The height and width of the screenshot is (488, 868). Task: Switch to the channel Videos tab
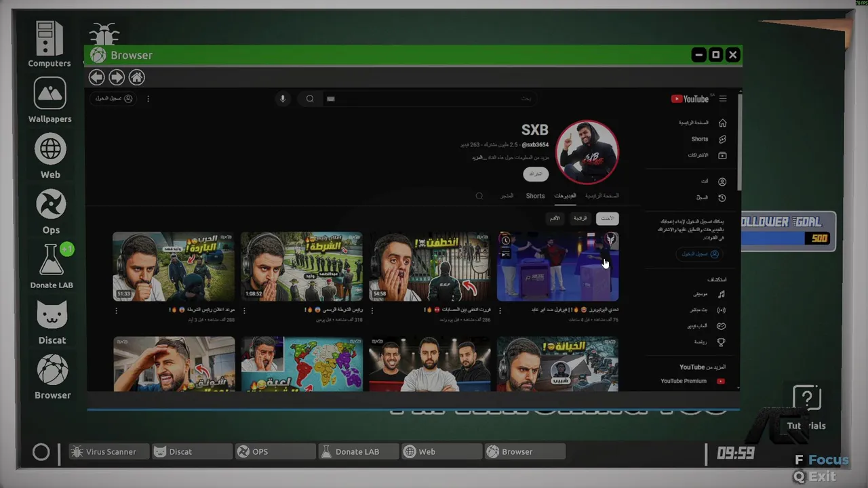click(565, 196)
